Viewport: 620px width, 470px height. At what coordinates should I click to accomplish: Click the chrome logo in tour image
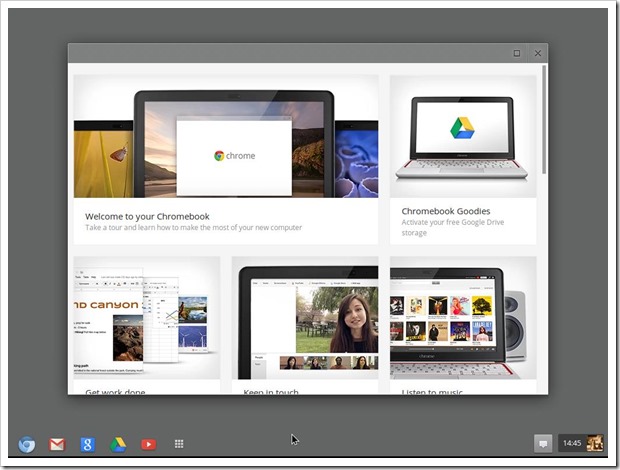click(234, 156)
